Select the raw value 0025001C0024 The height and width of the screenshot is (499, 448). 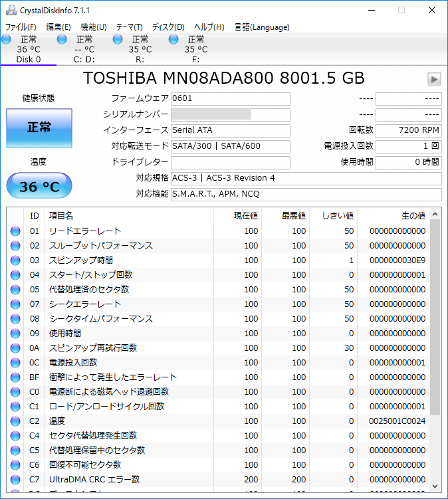coord(397,421)
